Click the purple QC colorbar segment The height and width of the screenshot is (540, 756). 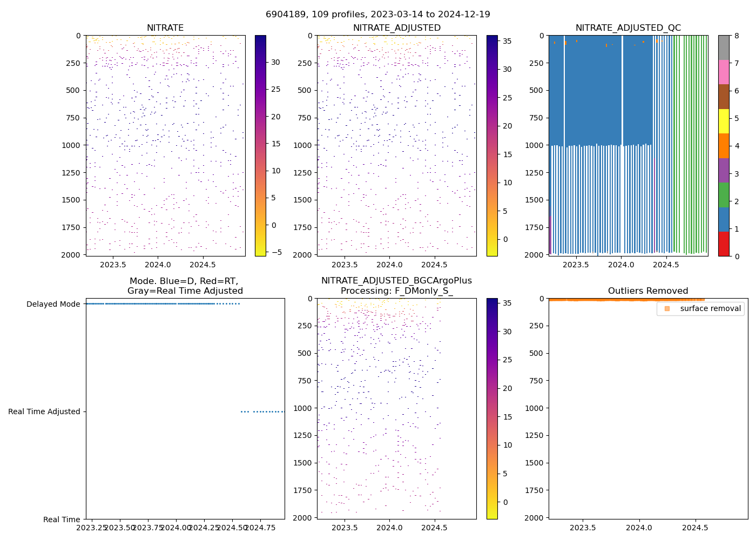click(724, 170)
